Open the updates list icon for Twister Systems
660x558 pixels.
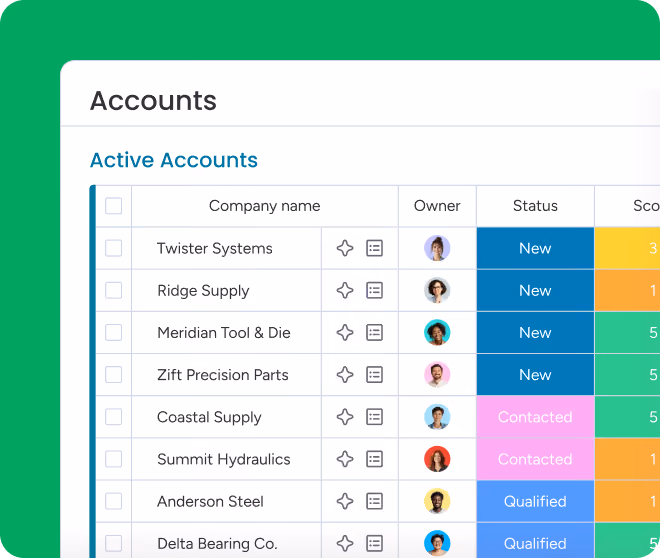click(374, 248)
